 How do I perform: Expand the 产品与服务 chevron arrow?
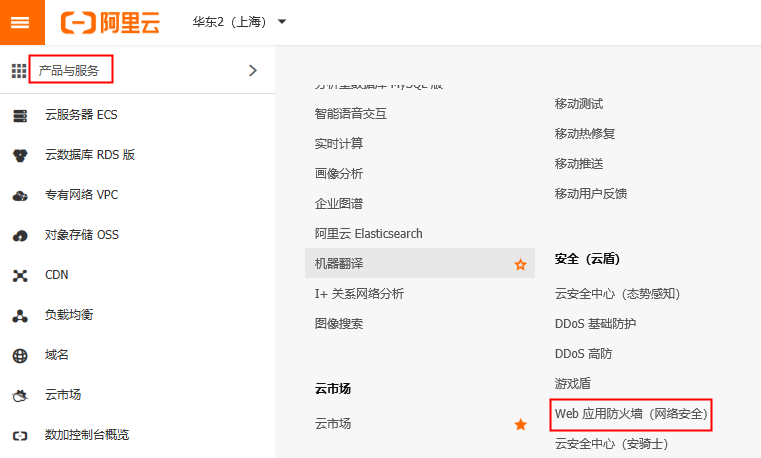pyautogui.click(x=252, y=70)
